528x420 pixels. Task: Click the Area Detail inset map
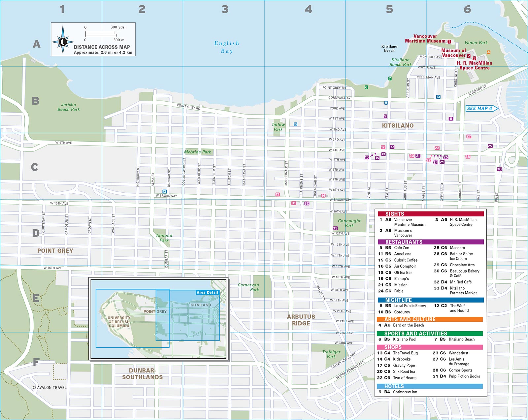[159, 319]
